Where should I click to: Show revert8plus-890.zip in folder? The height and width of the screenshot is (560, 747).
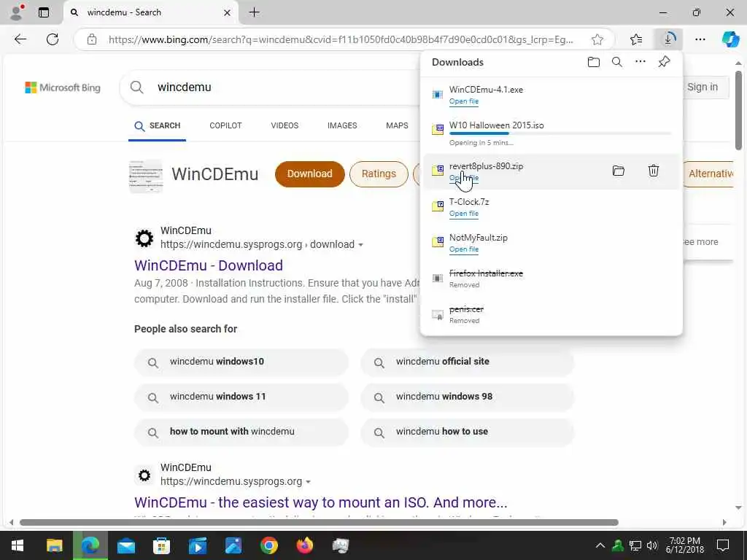coord(618,171)
